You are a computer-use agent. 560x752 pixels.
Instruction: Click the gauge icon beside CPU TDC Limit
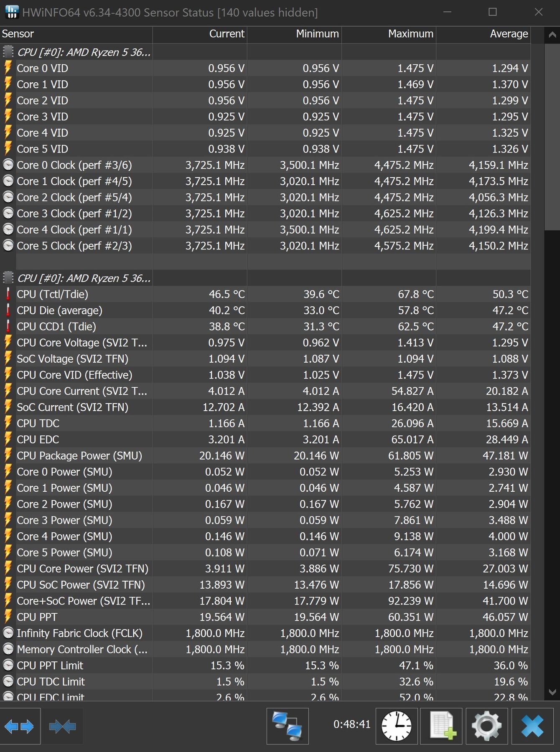pos(8,681)
